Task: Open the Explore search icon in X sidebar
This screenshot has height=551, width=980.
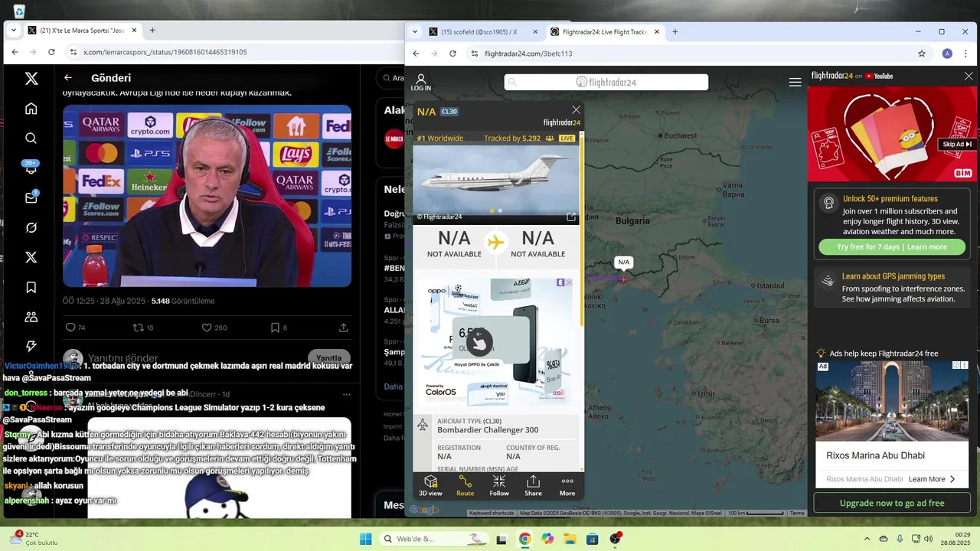Action: tap(31, 139)
